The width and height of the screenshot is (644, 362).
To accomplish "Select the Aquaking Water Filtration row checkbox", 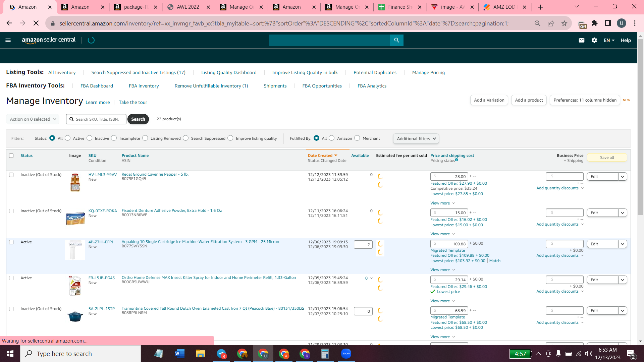I will point(11,242).
